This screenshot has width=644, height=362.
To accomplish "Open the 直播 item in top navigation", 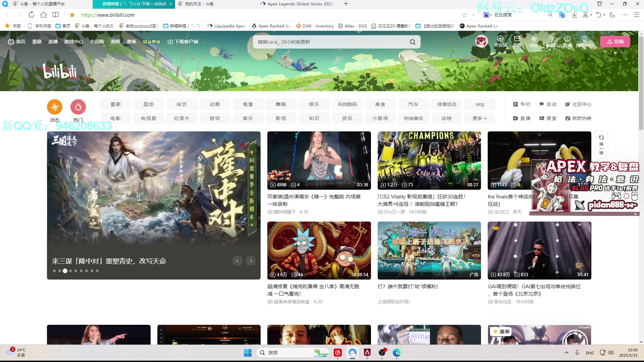I will [x=53, y=42].
